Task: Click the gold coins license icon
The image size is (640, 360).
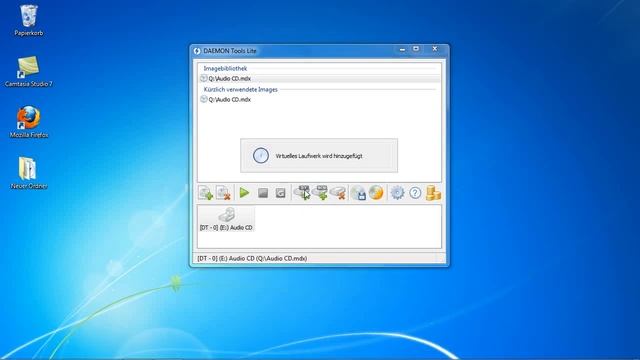Action: (x=433, y=193)
